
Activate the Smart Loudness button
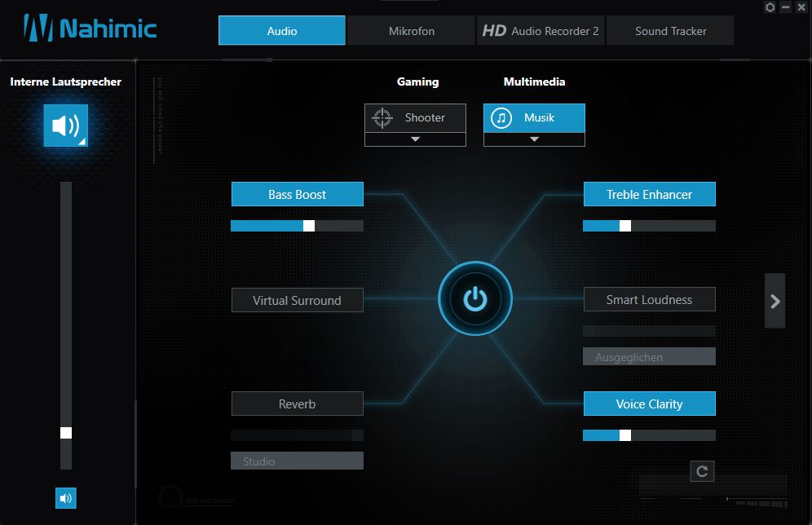[649, 299]
